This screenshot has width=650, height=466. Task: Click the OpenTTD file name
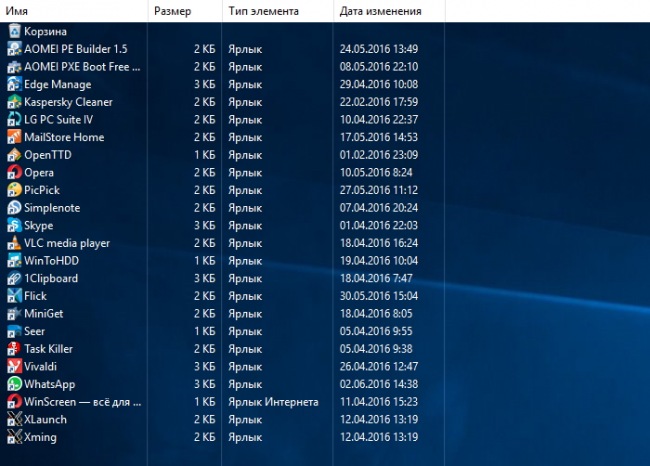(48, 155)
